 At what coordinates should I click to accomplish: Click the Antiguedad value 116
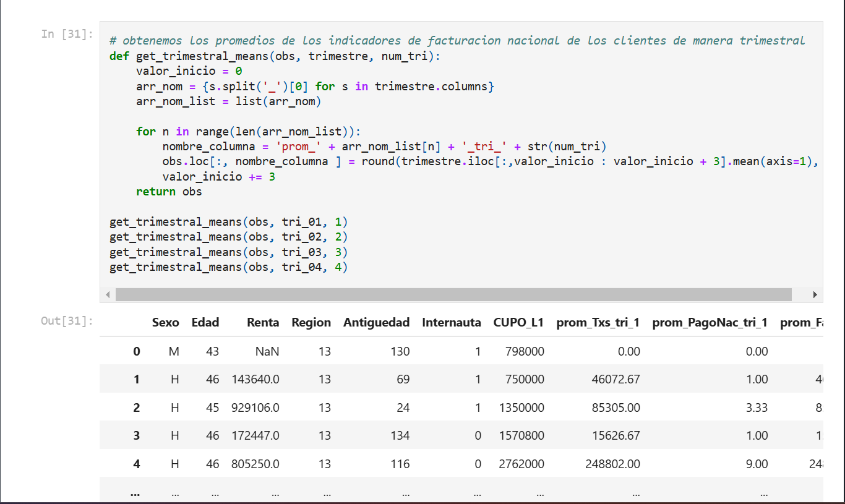(x=400, y=464)
